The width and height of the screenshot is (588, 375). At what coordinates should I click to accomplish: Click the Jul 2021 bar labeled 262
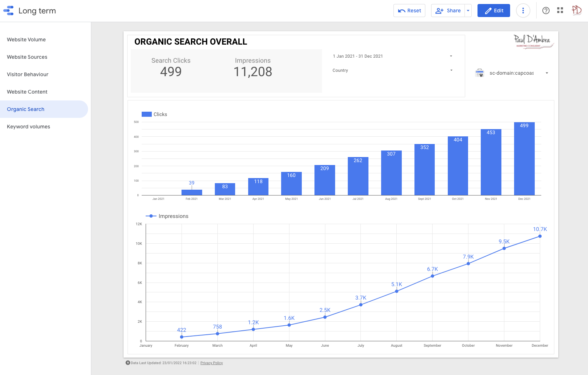pos(358,176)
